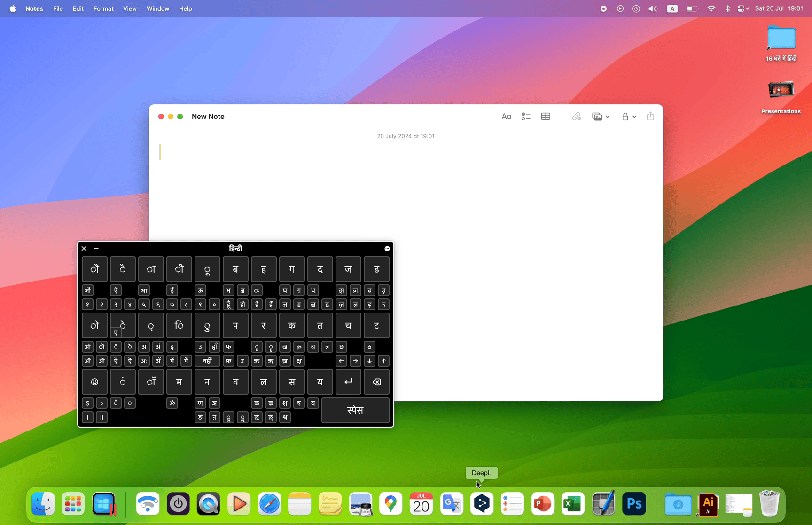Screen dimensions: 812x525
Task: Open Google Maps from the Dock
Action: pos(391,504)
